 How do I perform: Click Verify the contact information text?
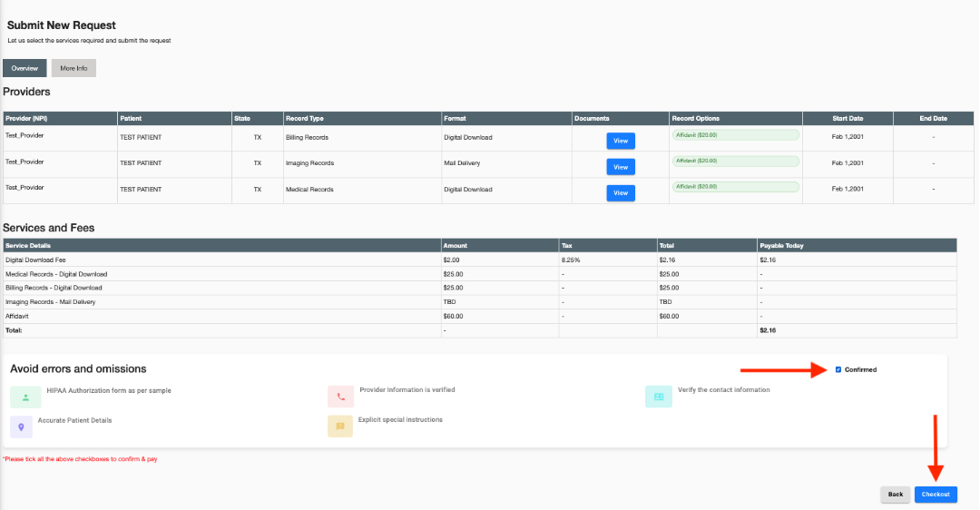tap(724, 390)
